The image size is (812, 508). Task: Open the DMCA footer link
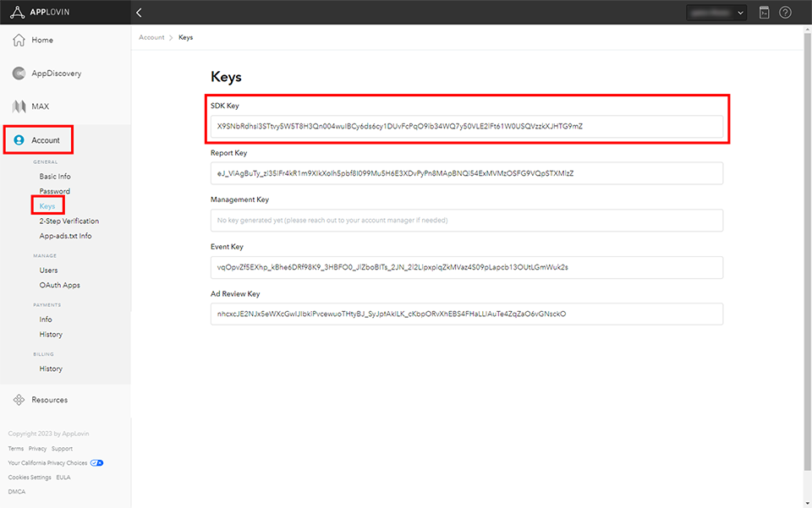(17, 491)
